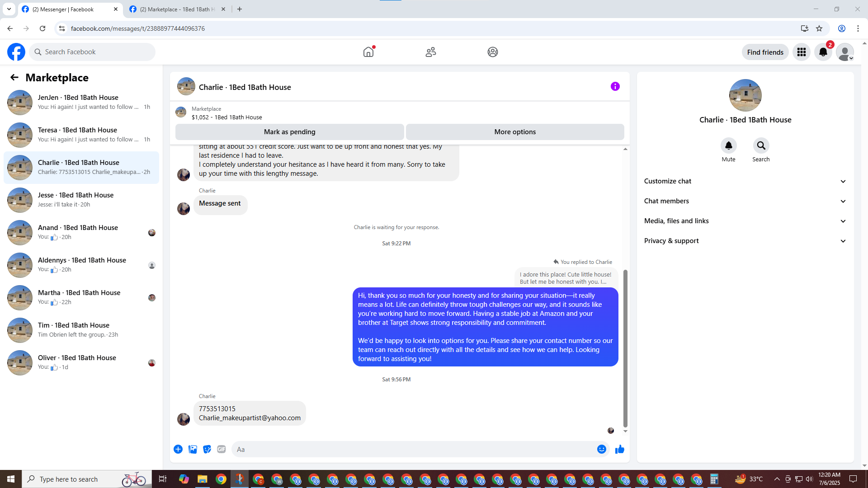The height and width of the screenshot is (488, 868).
Task: Open the emoji picker in the message box
Action: [x=601, y=449]
